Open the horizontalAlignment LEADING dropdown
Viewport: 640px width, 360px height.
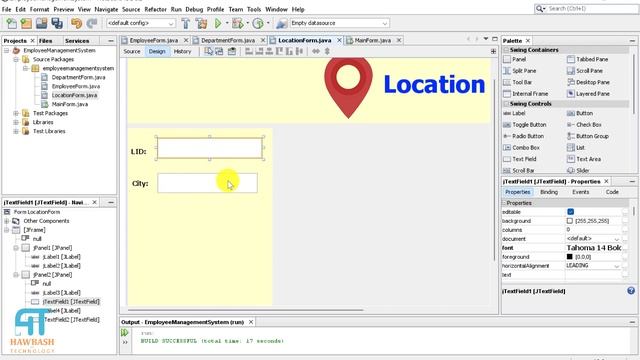tap(616, 266)
